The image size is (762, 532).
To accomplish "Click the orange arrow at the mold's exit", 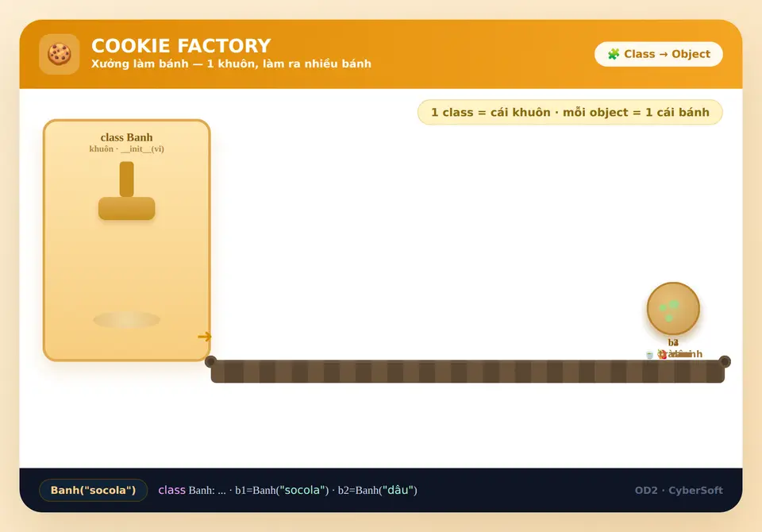I will coord(205,337).
